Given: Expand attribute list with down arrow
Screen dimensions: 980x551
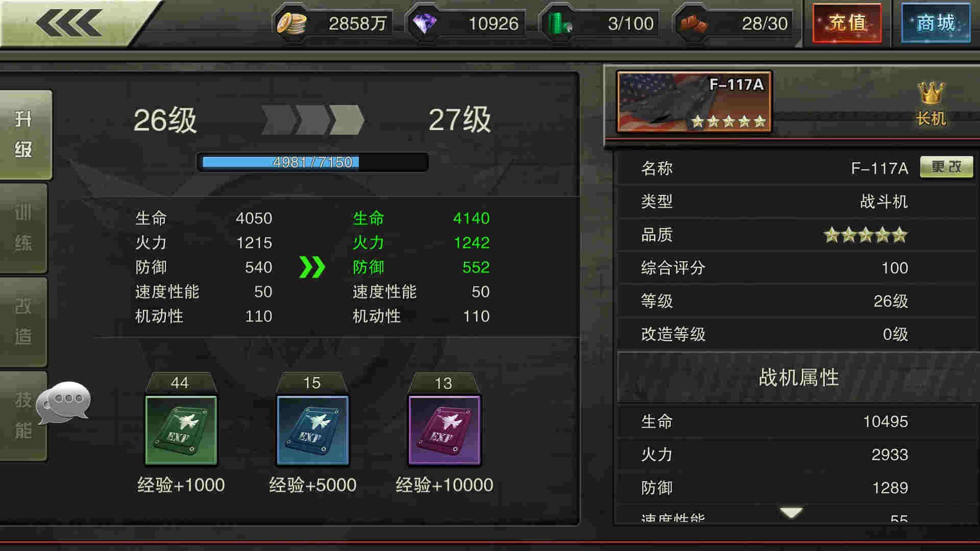Looking at the screenshot, I should [791, 512].
